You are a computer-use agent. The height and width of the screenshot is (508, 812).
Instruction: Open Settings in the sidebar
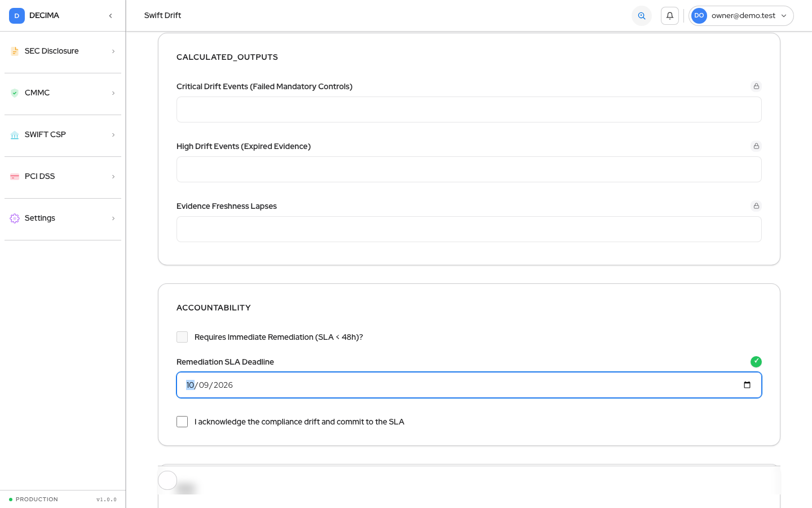click(63, 218)
